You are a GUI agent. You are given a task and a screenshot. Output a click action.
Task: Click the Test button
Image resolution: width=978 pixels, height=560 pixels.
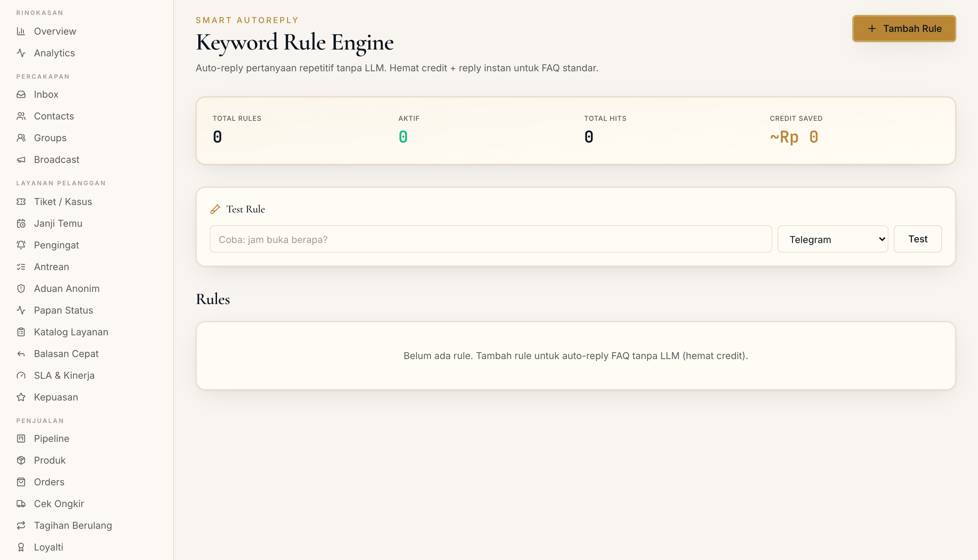pos(918,239)
